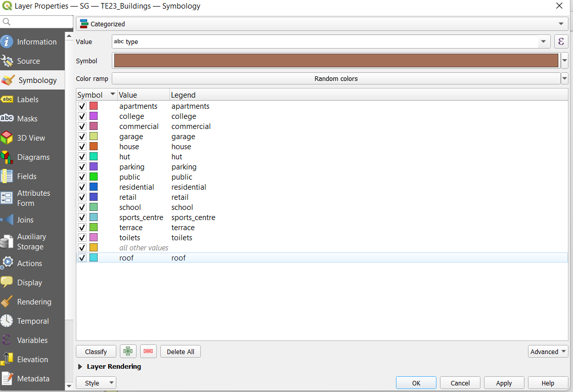
Task: Open the Temporal settings section
Action: pyautogui.click(x=33, y=321)
